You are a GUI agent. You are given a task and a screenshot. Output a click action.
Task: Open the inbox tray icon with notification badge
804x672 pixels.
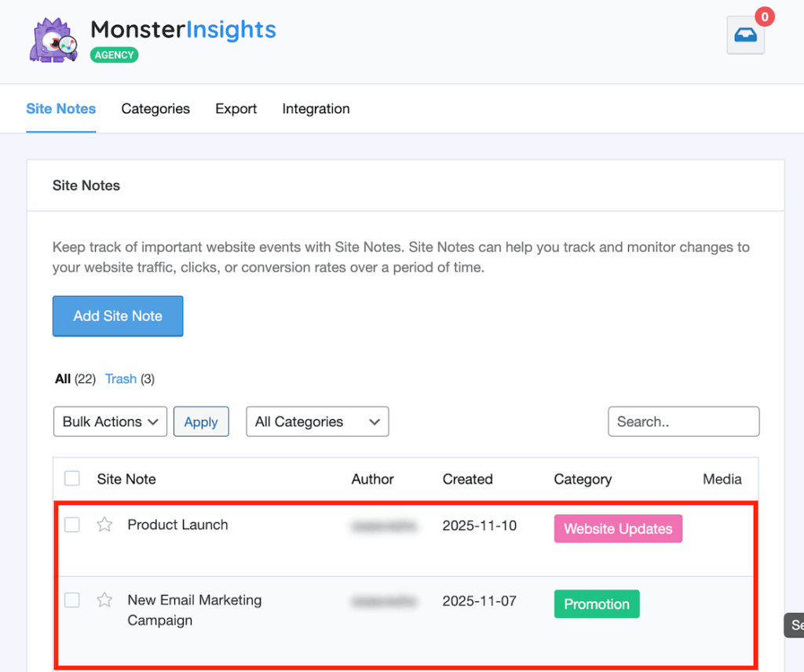tap(744, 35)
